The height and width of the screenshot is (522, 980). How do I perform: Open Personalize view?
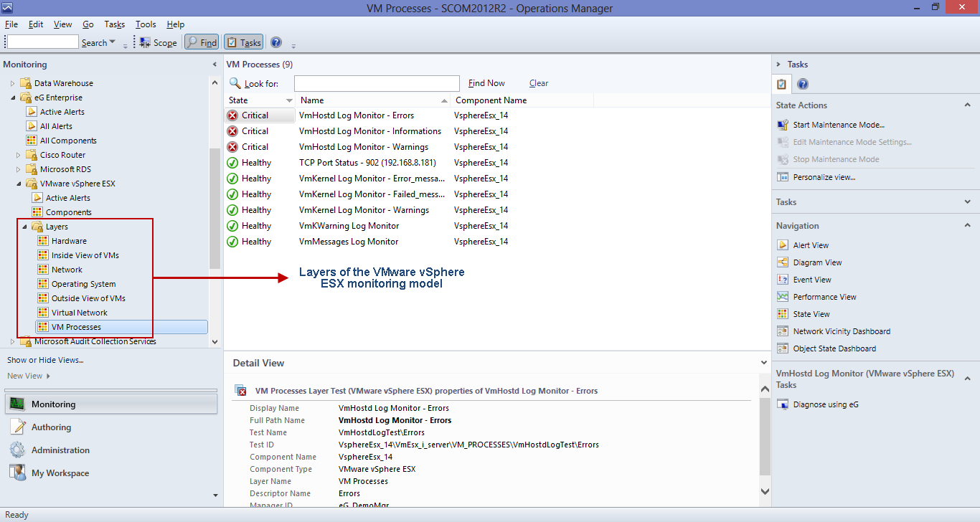pyautogui.click(x=824, y=176)
